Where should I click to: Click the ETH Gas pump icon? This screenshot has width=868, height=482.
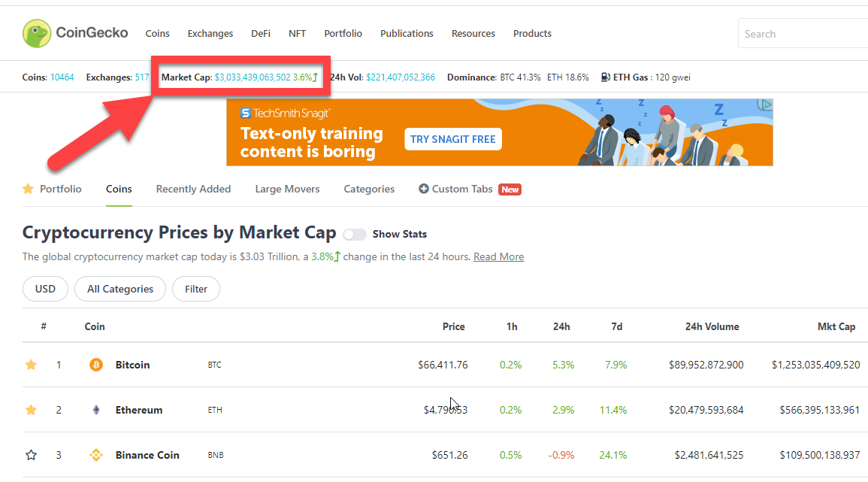605,77
